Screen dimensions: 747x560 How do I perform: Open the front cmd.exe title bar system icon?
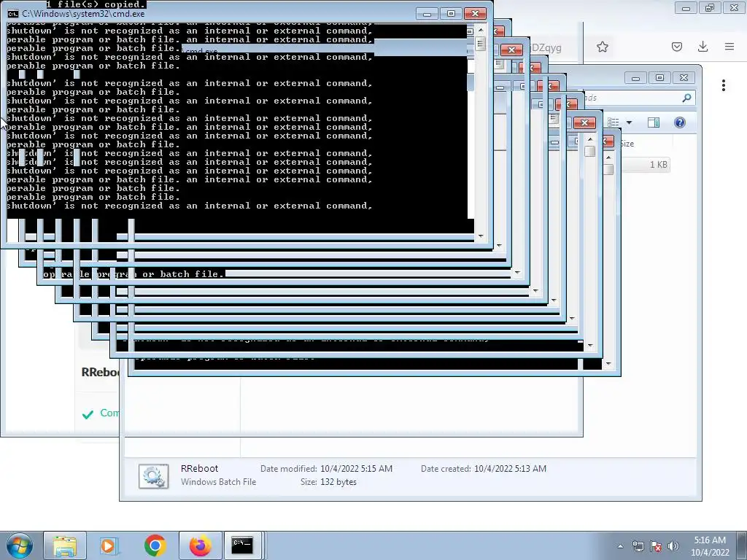[13, 14]
